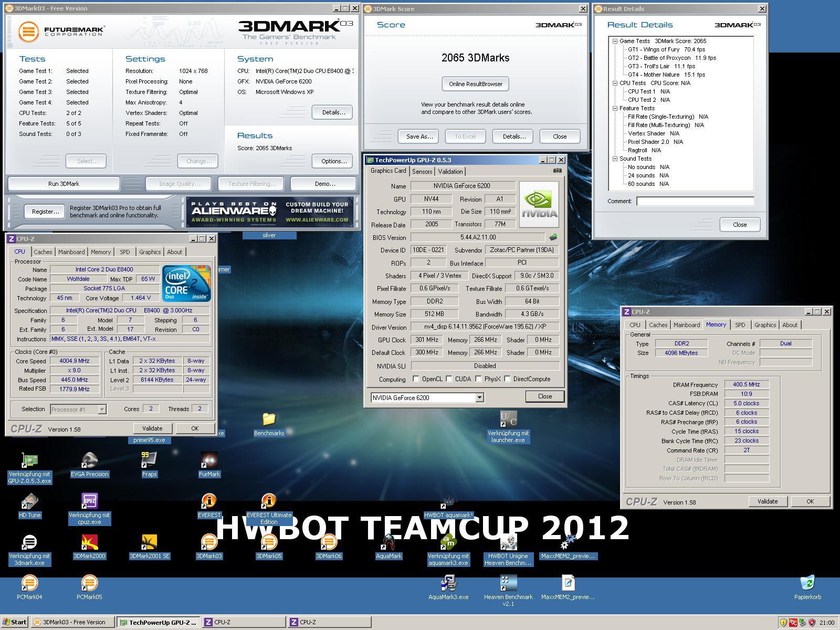Collapse the Feature Tests tree node
Screen dimensions: 840x630
pos(615,108)
